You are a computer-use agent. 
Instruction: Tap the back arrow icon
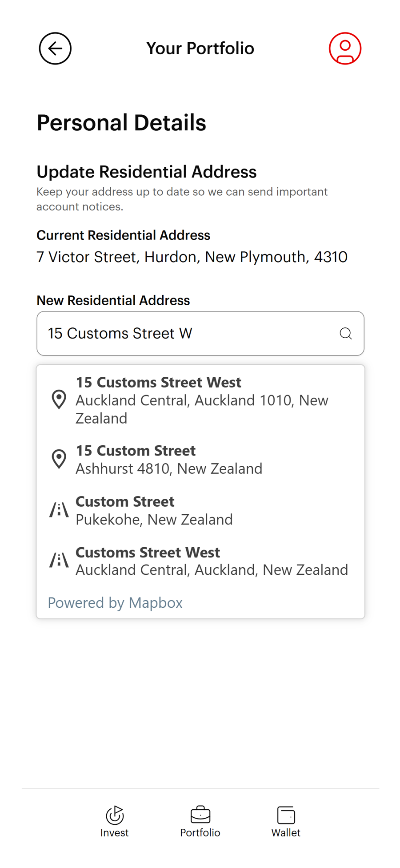55,48
